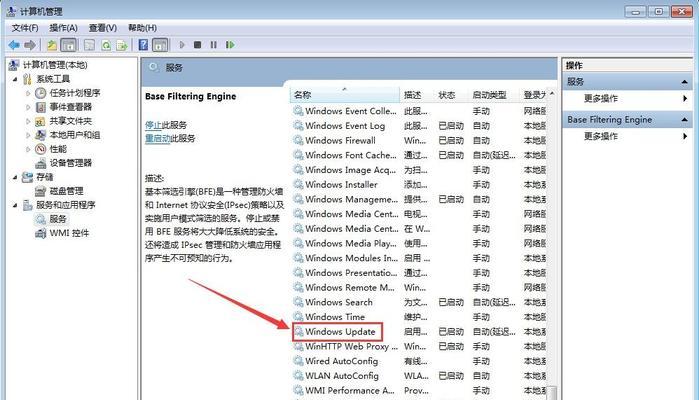Collapse the 服务 section in action pane
Viewport: 699px width, 400px height.
684,82
